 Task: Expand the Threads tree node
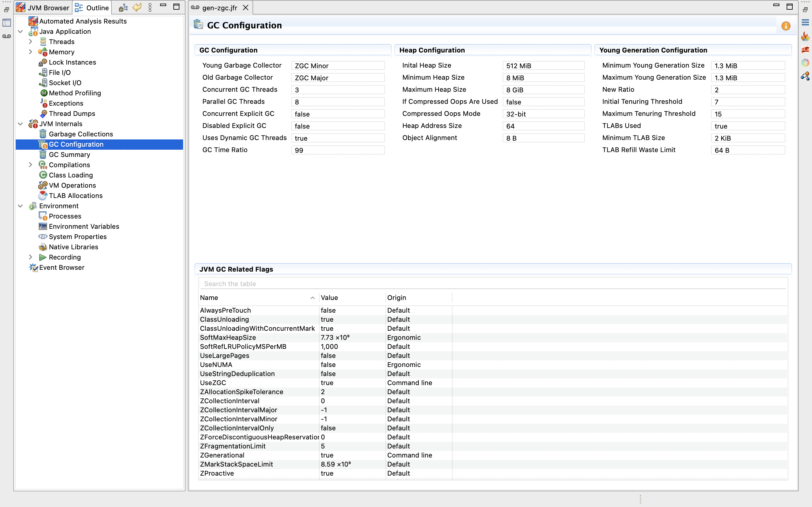[31, 42]
